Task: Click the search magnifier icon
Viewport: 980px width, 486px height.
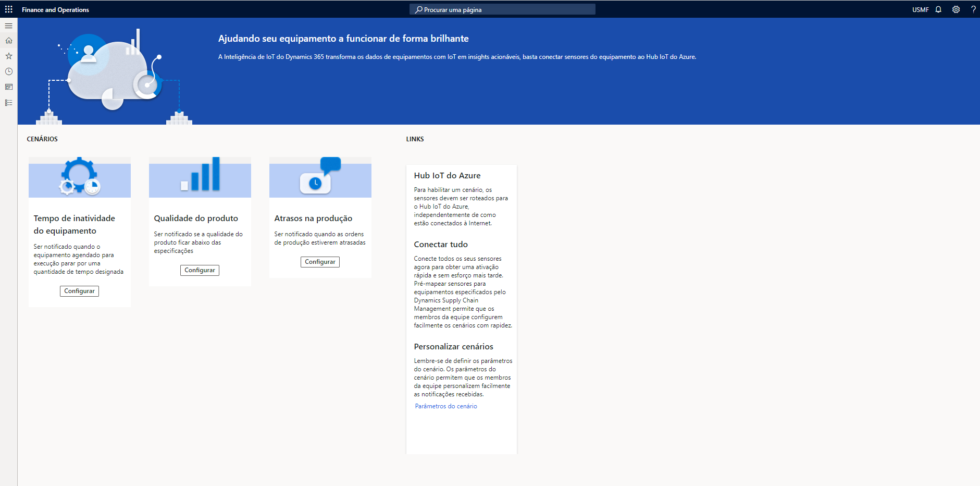Action: pyautogui.click(x=418, y=9)
